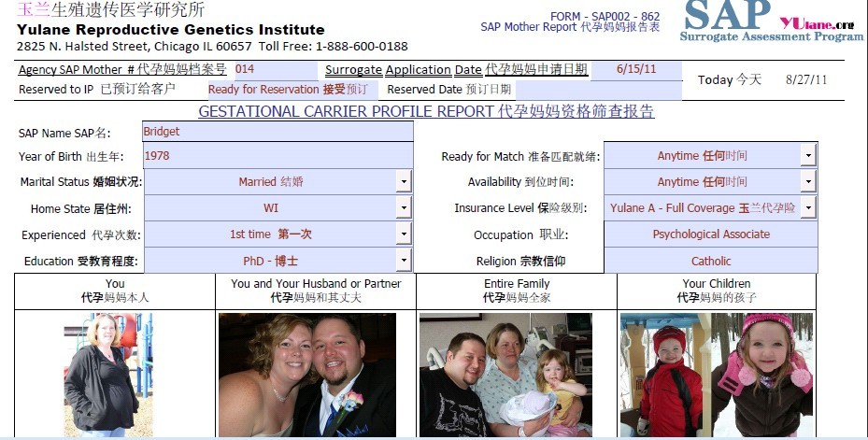
Task: Select the 'You' surrogate photo thumbnail
Action: coord(108,376)
